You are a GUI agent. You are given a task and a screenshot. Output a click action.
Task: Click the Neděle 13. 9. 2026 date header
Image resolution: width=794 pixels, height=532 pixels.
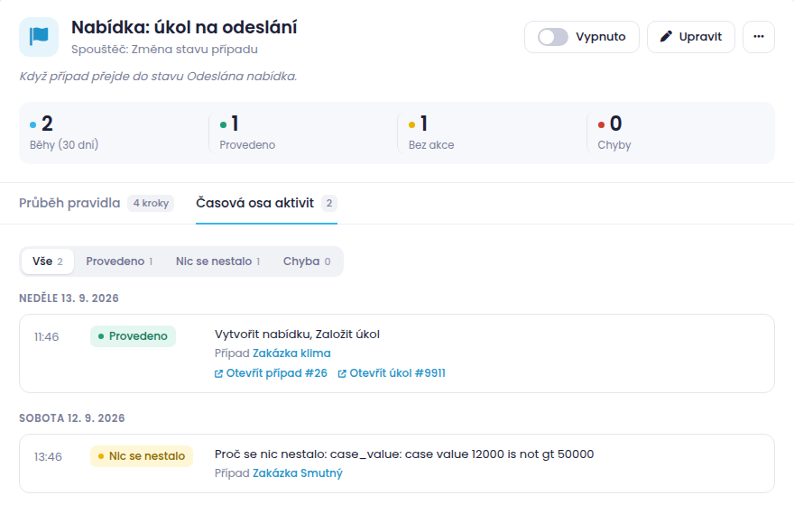(x=69, y=298)
